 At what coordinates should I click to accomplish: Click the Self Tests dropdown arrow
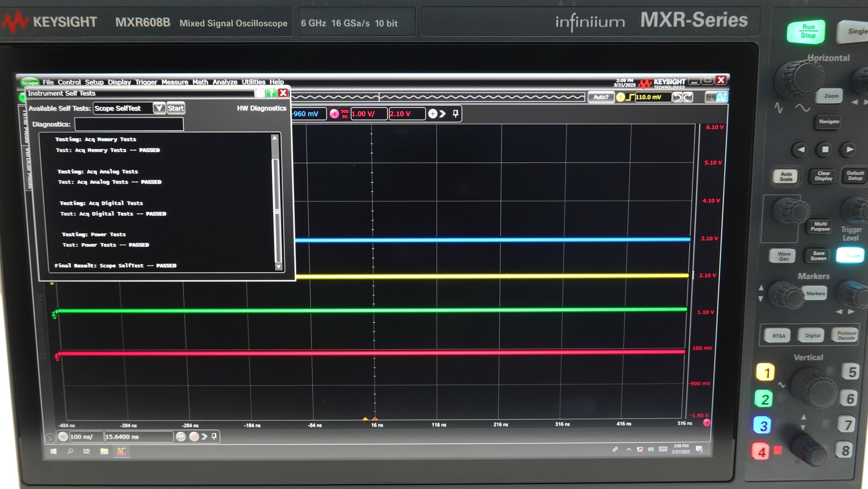click(159, 108)
